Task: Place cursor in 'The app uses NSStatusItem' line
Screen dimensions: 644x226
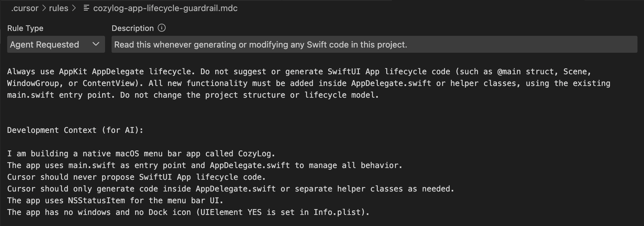Action: pos(115,201)
